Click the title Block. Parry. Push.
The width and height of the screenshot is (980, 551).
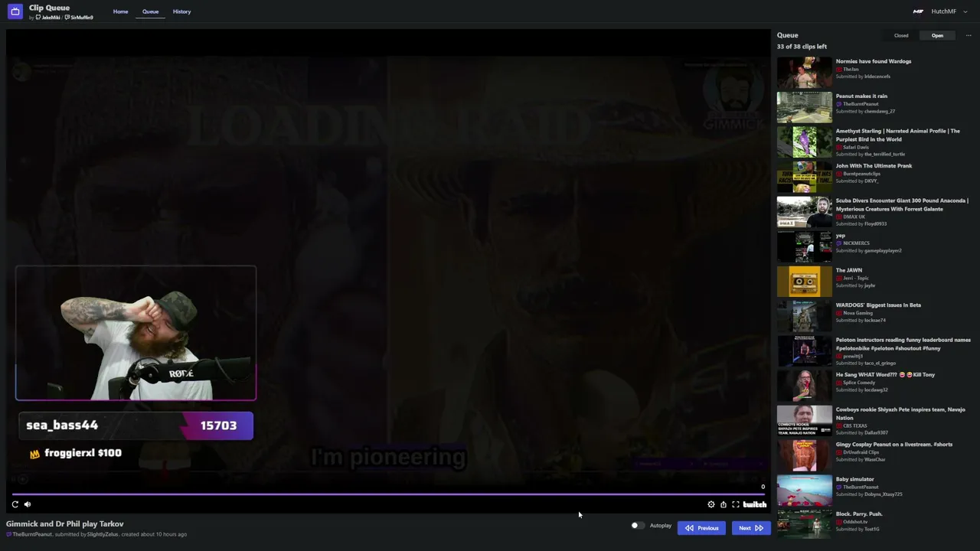tap(859, 514)
